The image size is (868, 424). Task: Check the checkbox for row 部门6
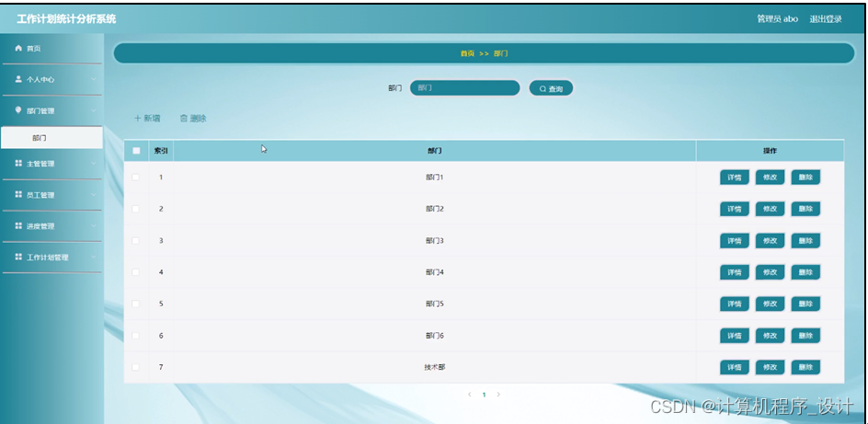pyautogui.click(x=136, y=336)
